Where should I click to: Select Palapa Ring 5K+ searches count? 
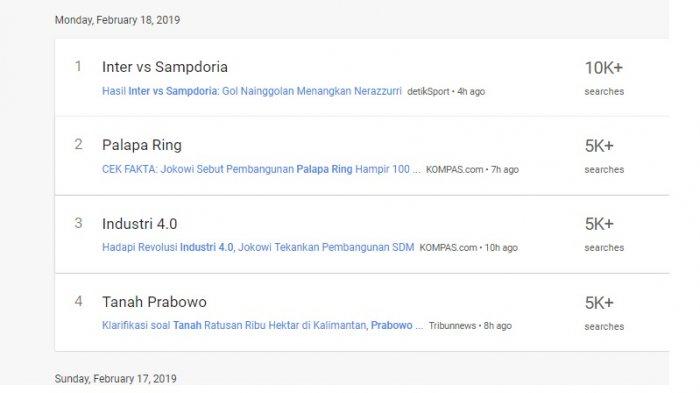604,156
